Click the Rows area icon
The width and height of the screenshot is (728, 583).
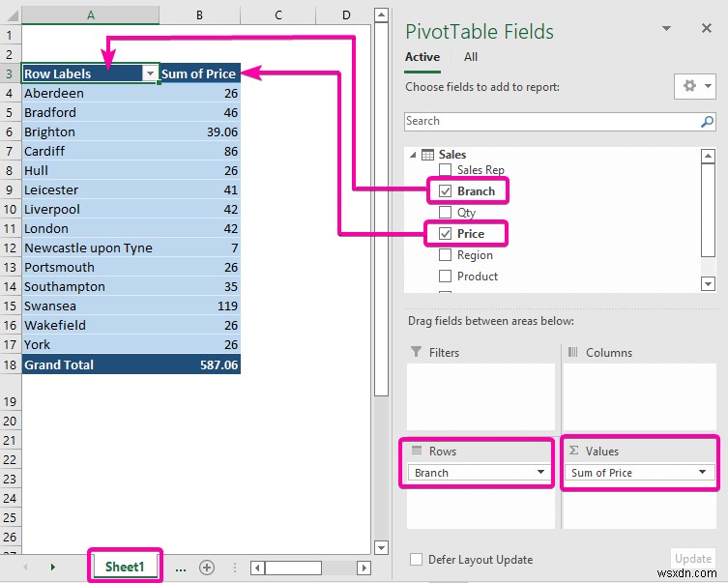pyautogui.click(x=417, y=451)
